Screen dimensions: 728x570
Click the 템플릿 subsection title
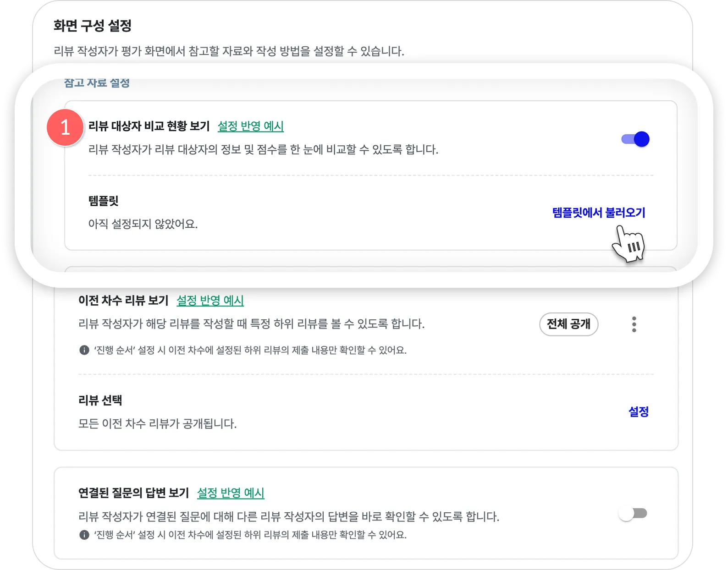[x=104, y=201]
